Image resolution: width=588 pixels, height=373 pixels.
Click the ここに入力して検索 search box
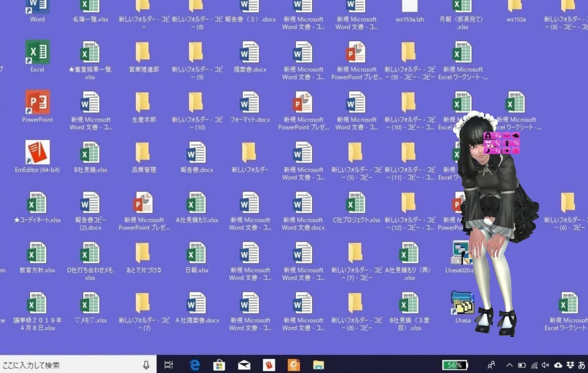click(69, 365)
